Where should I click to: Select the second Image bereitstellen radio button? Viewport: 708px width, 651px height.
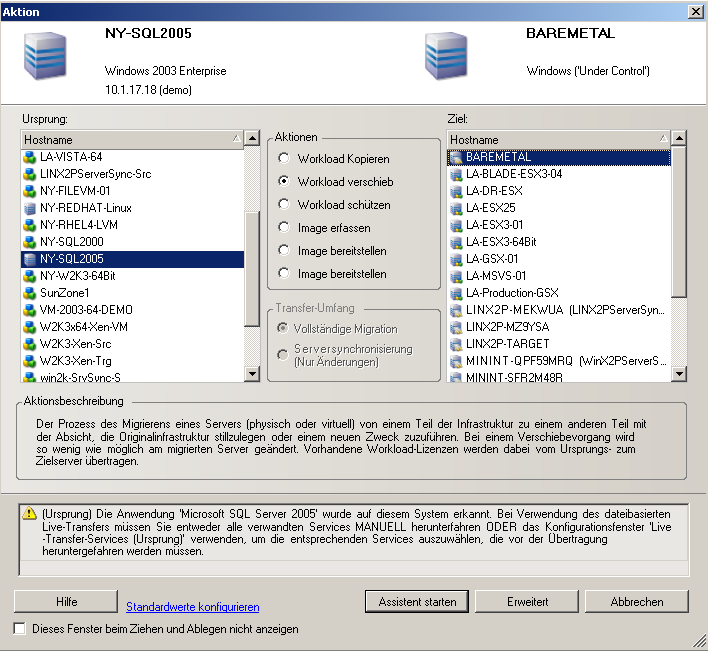[284, 273]
